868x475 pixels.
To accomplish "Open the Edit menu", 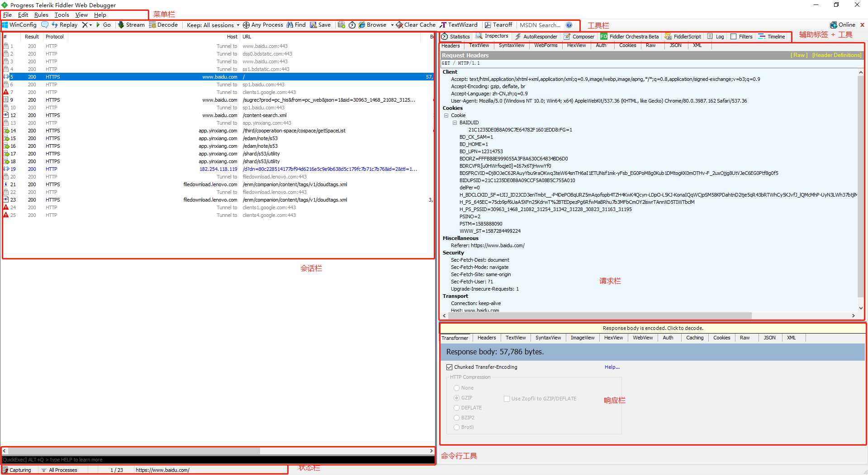I will click(23, 15).
